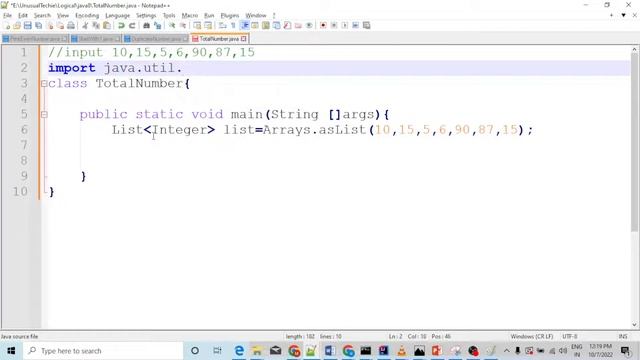Toggle Show All Characters pilcrow icon

point(233,25)
